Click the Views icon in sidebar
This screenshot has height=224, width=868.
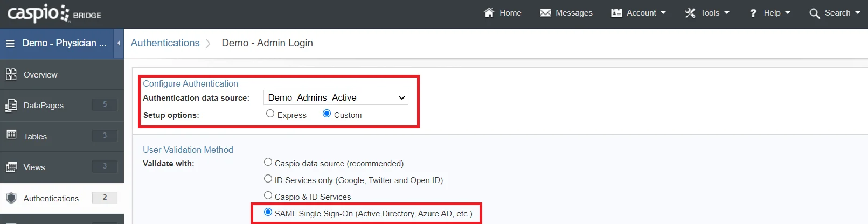pos(11,167)
